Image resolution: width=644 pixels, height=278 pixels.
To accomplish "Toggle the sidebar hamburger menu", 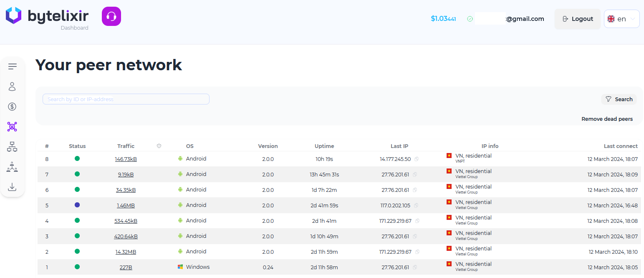I will pyautogui.click(x=13, y=66).
